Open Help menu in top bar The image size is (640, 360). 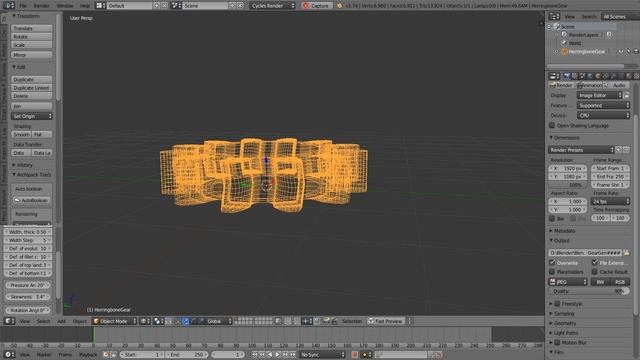(x=84, y=6)
